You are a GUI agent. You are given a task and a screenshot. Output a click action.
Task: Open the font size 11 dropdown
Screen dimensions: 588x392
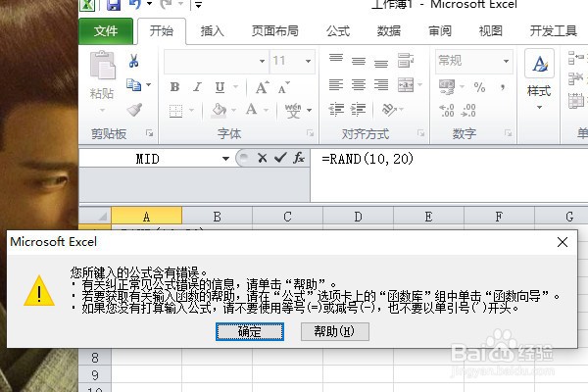click(308, 61)
